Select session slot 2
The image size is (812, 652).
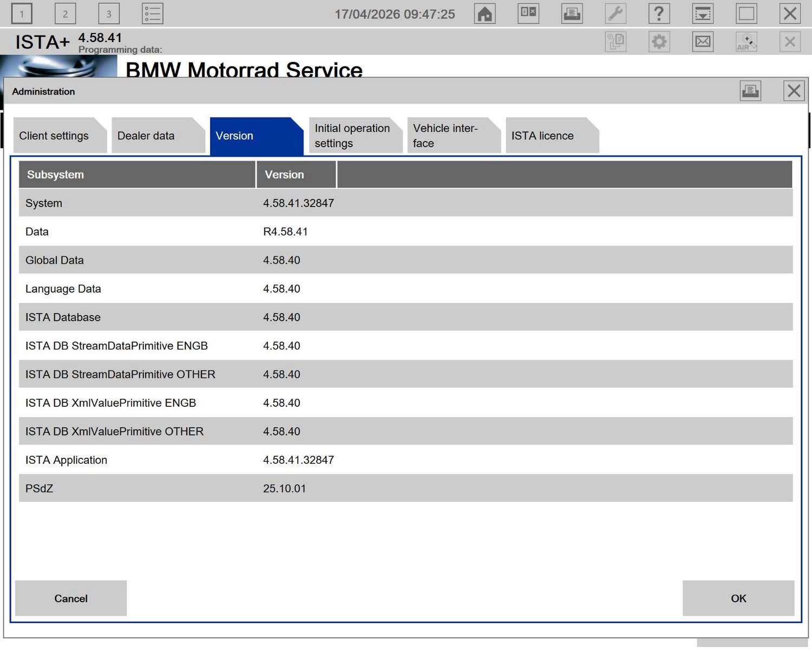coord(65,14)
